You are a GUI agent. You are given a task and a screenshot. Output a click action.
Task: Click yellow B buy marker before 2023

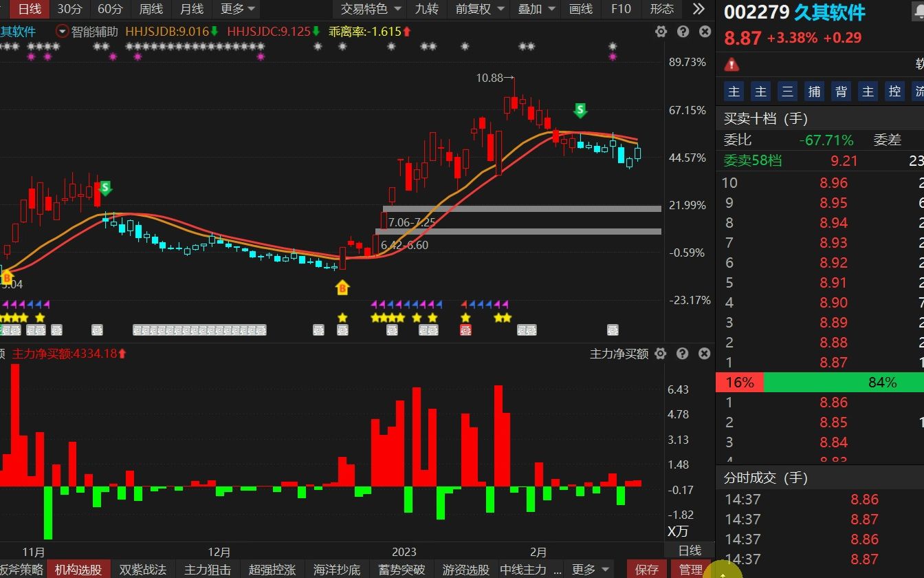point(342,288)
